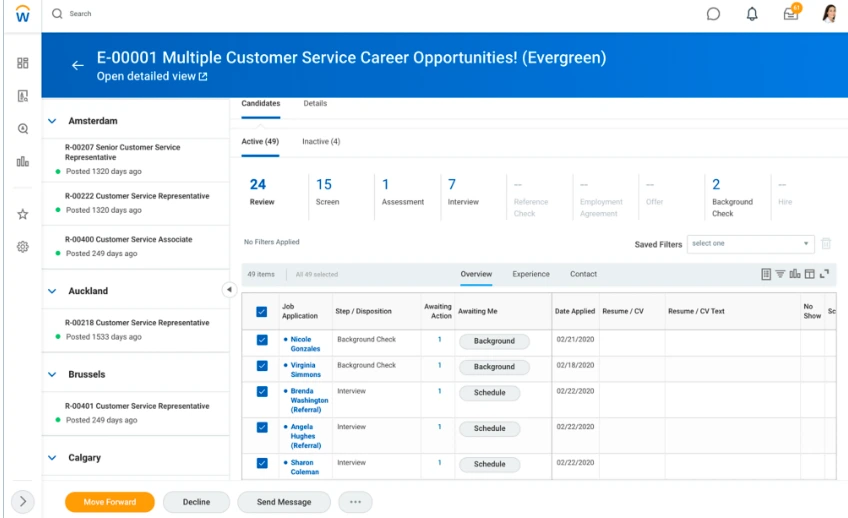The image size is (848, 518).
Task: Click Schedule button for Brenda Washington
Action: [x=489, y=393]
